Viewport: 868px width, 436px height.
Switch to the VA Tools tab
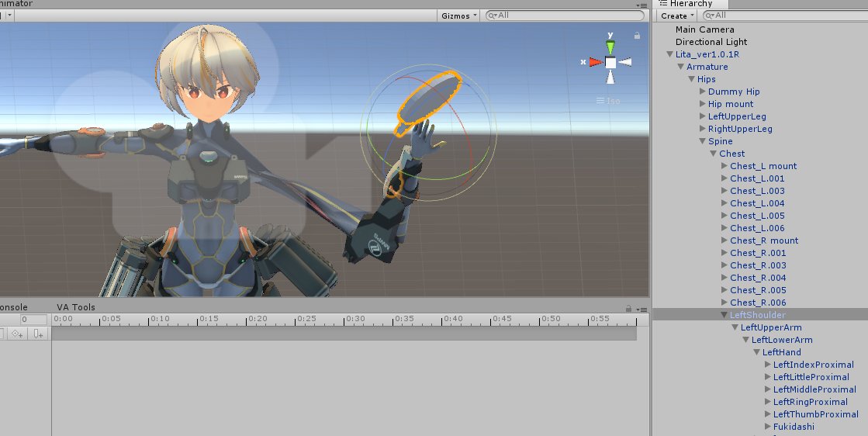(76, 307)
